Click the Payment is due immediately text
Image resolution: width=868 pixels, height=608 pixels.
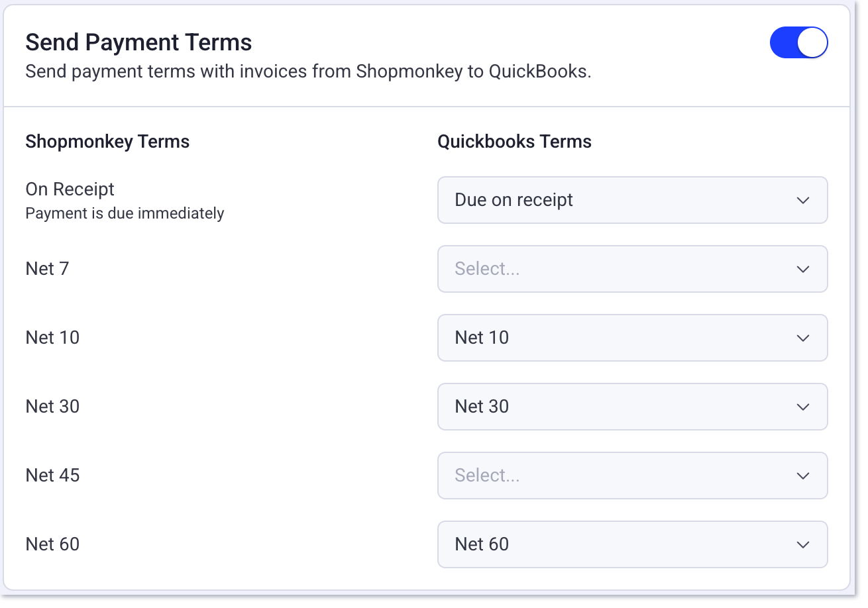125,213
